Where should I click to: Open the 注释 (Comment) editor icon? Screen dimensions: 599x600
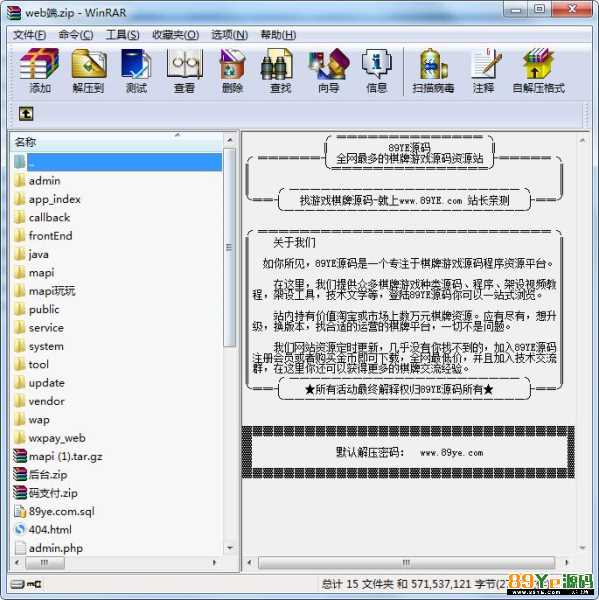pyautogui.click(x=484, y=71)
